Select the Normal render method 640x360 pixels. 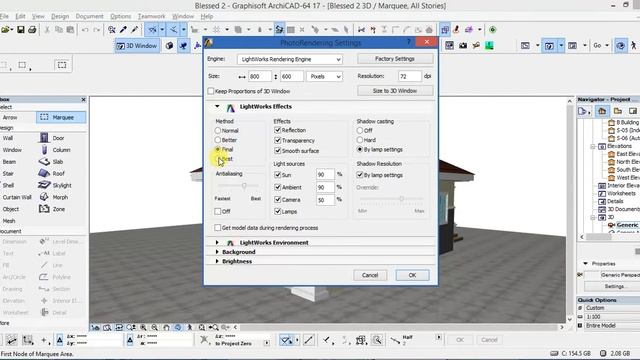pos(218,131)
